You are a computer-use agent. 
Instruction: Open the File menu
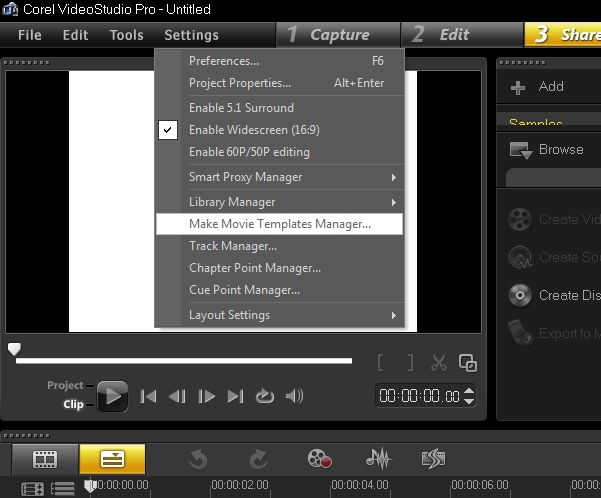coord(30,35)
